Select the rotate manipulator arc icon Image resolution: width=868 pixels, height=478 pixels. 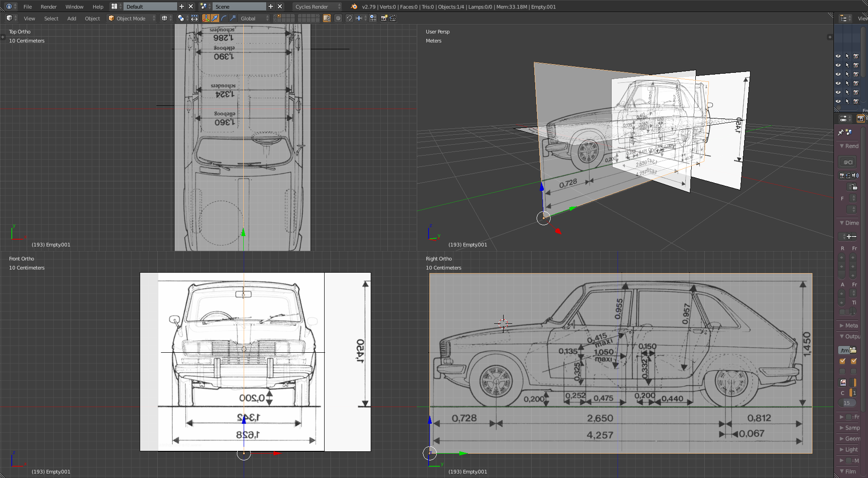pos(224,18)
